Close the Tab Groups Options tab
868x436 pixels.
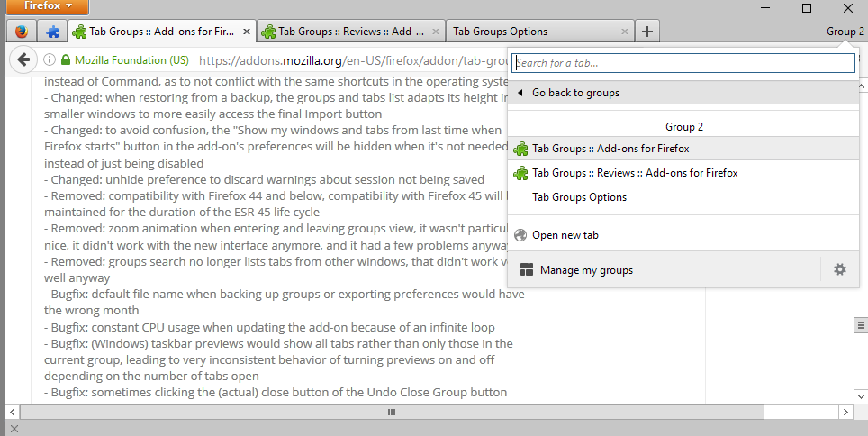624,32
